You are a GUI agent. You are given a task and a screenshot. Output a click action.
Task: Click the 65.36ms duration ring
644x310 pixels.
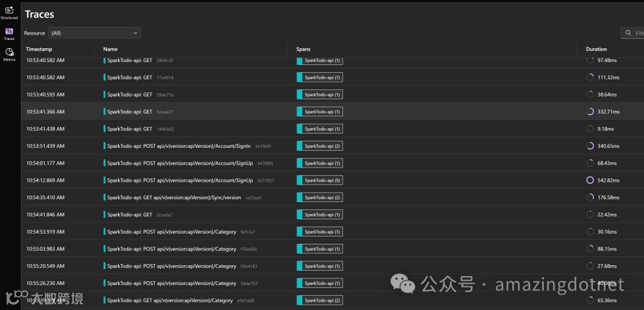coord(590,300)
